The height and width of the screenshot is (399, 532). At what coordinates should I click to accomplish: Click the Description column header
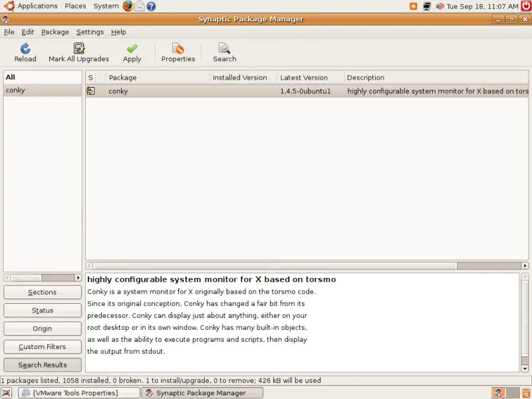[436, 78]
